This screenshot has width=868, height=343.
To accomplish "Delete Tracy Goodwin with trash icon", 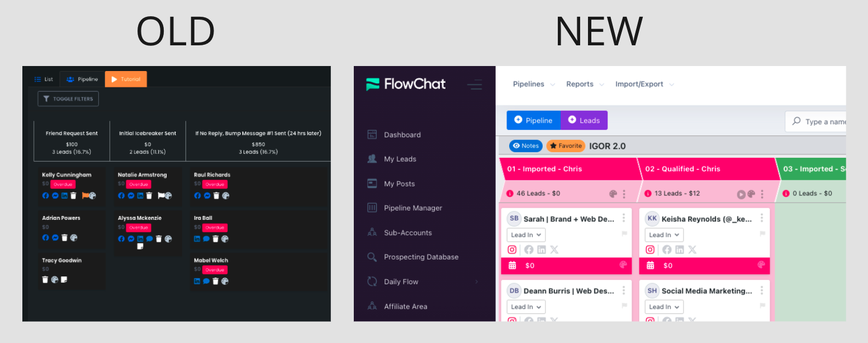I will pos(45,279).
